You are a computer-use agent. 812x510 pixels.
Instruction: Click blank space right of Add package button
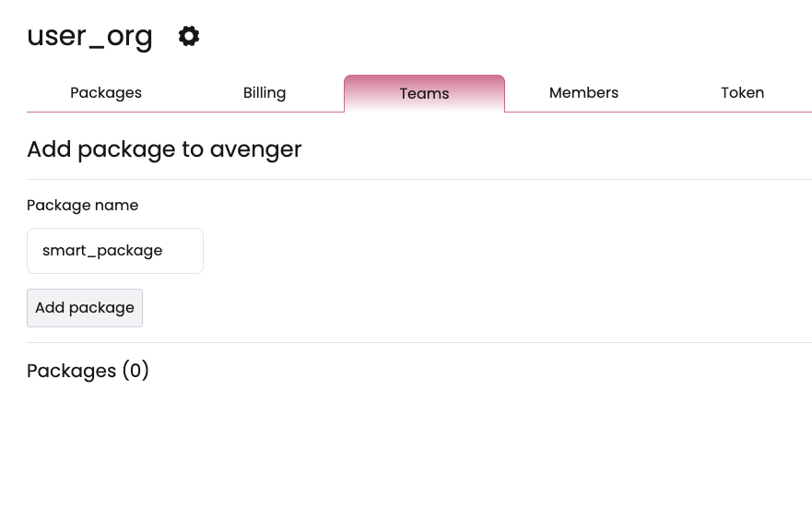(x=461, y=308)
